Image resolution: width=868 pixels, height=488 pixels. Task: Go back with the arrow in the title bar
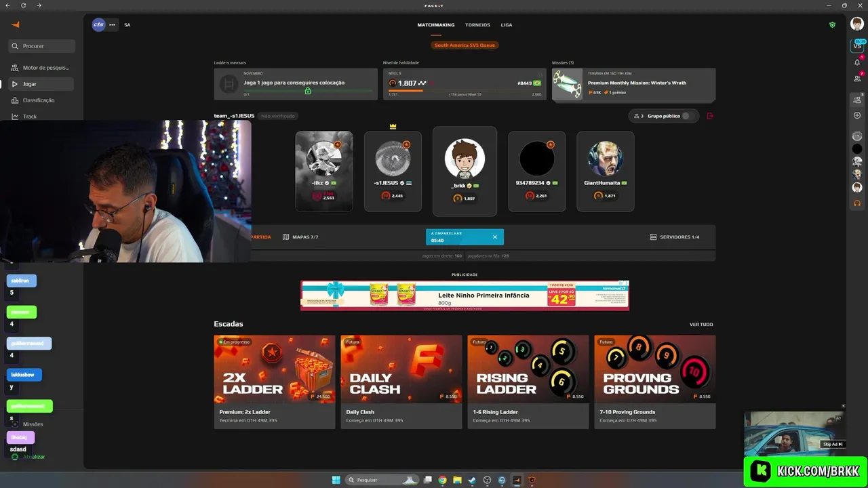(7, 5)
